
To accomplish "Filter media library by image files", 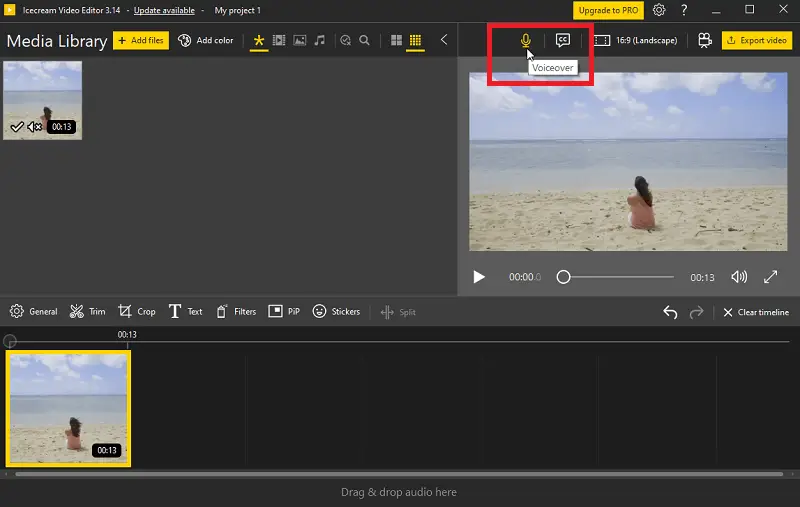I will pos(299,40).
